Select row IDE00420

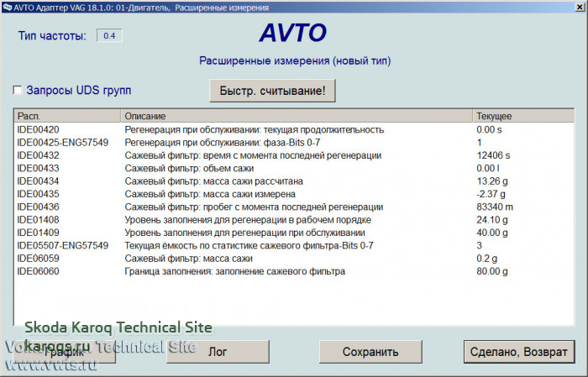pos(294,129)
